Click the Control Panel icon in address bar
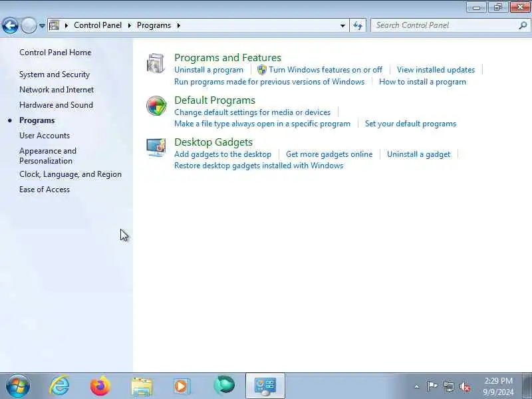 (x=55, y=25)
